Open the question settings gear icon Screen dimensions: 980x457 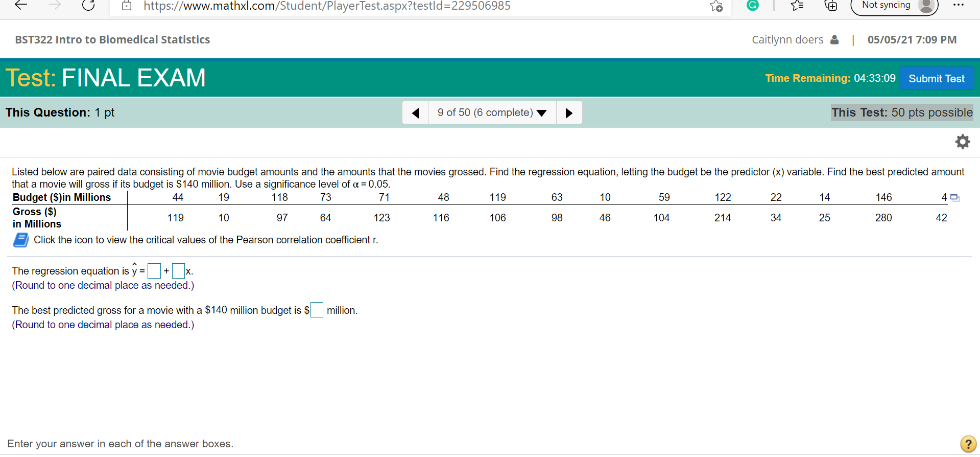point(963,142)
